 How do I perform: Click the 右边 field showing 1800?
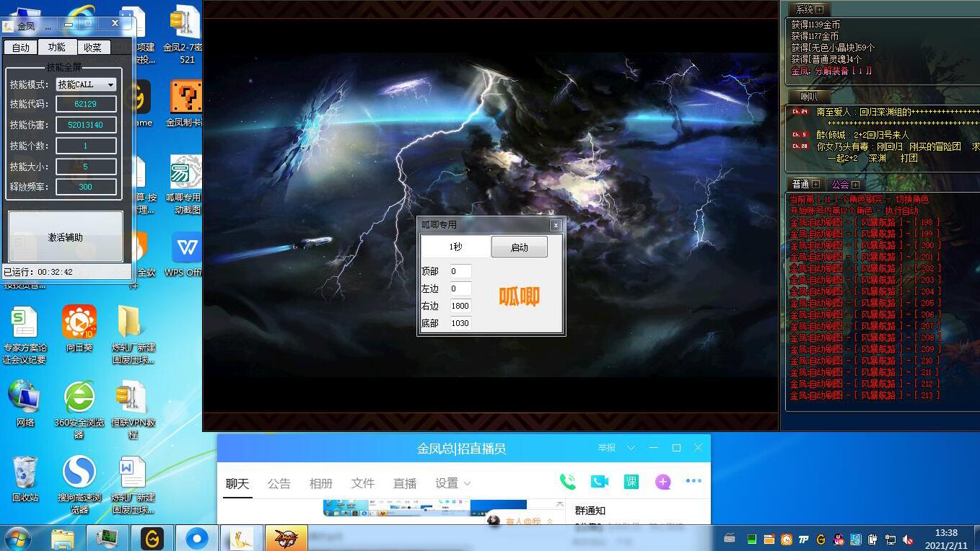click(460, 306)
